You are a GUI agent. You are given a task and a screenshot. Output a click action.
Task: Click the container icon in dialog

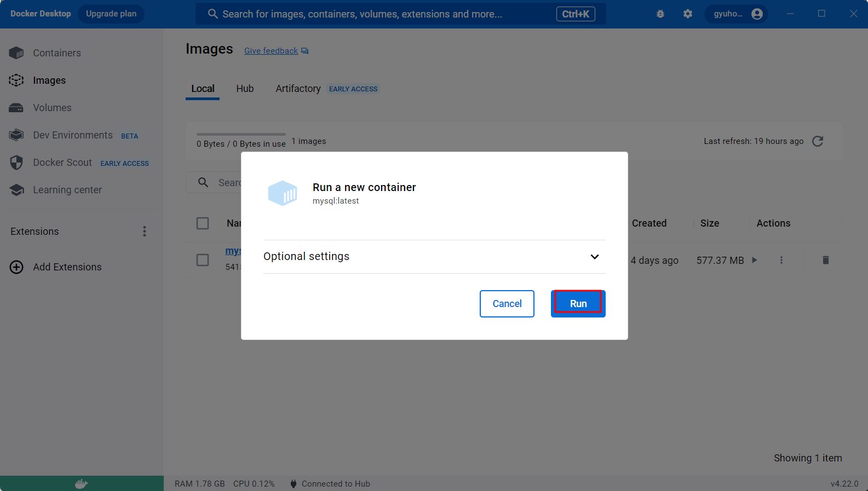283,193
